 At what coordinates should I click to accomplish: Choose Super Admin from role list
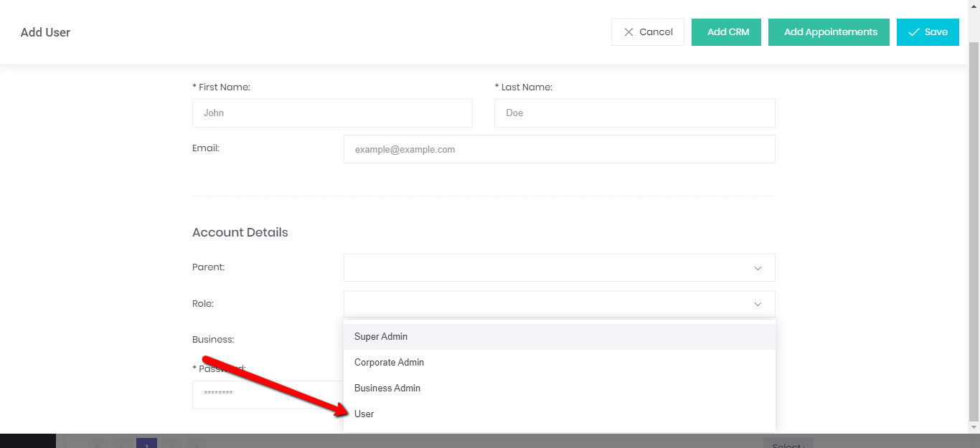381,337
